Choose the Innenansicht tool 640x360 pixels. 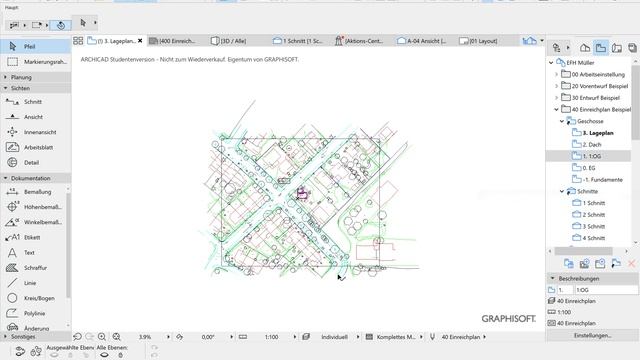coord(36,132)
